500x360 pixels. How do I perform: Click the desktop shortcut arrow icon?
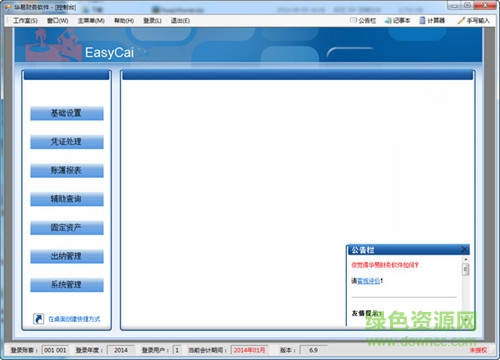38,319
